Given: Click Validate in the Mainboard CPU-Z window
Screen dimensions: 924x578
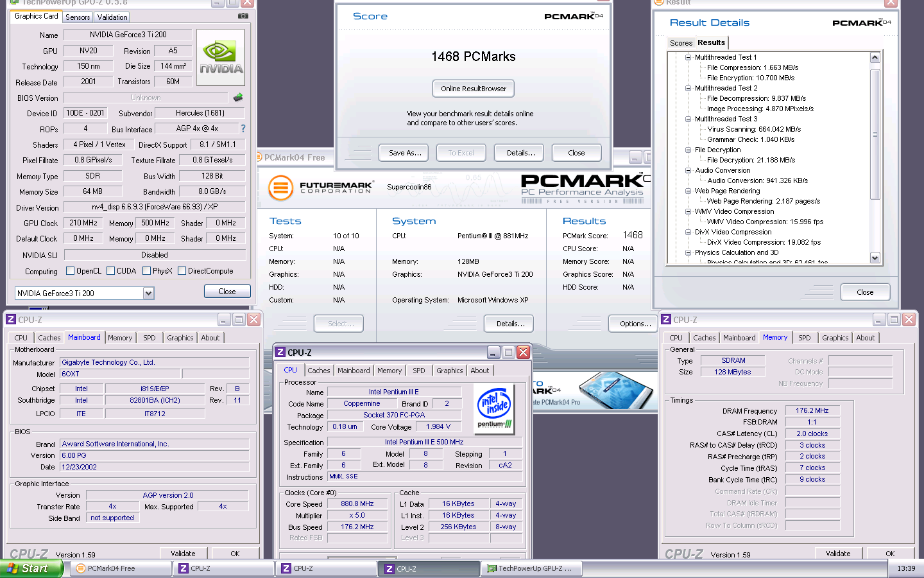Looking at the screenshot, I should (x=183, y=554).
